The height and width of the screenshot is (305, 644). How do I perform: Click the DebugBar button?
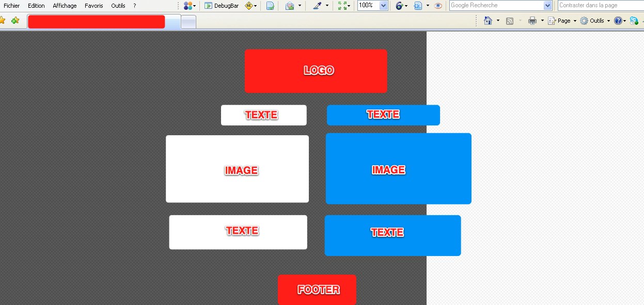point(222,6)
